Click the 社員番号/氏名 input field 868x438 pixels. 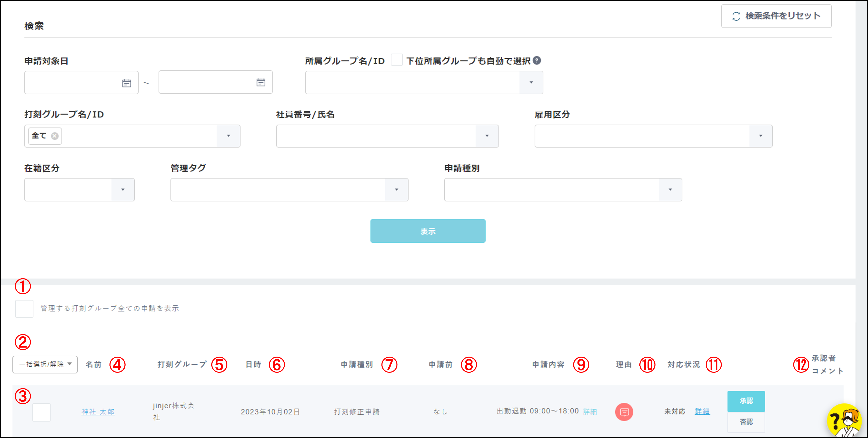coord(376,136)
